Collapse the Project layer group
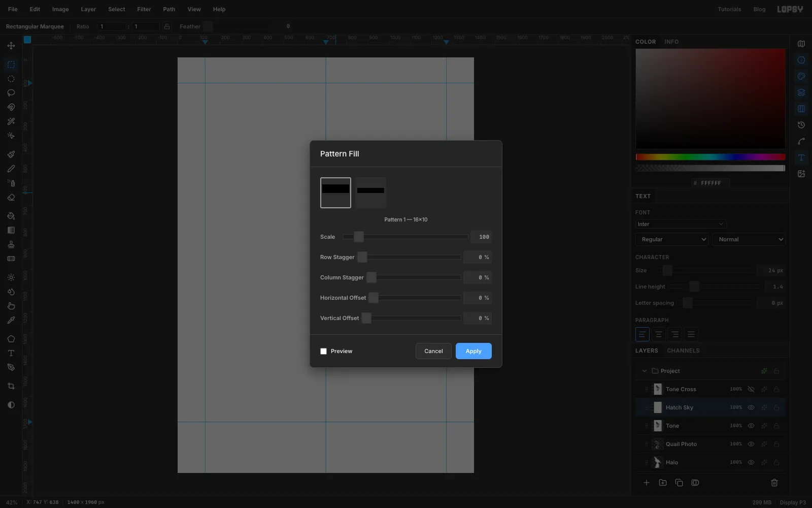The image size is (812, 508). click(645, 371)
